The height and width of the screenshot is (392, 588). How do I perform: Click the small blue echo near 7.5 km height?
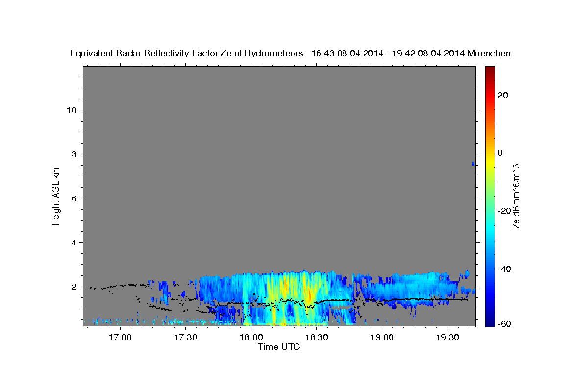[x=473, y=164]
